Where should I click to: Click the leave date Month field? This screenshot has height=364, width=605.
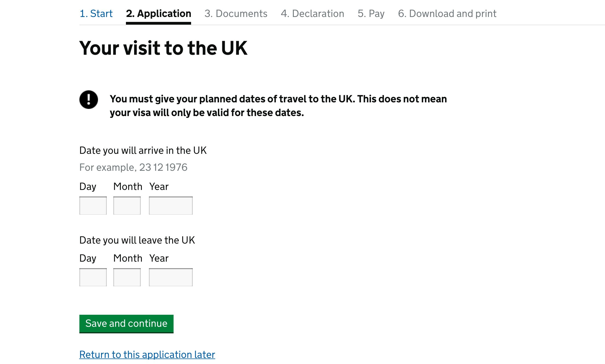pos(127,277)
